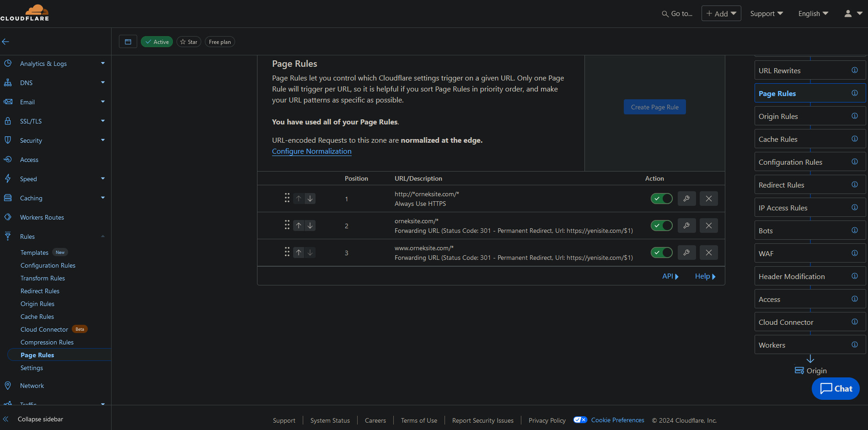Move rule 2 up with arrow
This screenshot has width=868, height=430.
(x=299, y=226)
